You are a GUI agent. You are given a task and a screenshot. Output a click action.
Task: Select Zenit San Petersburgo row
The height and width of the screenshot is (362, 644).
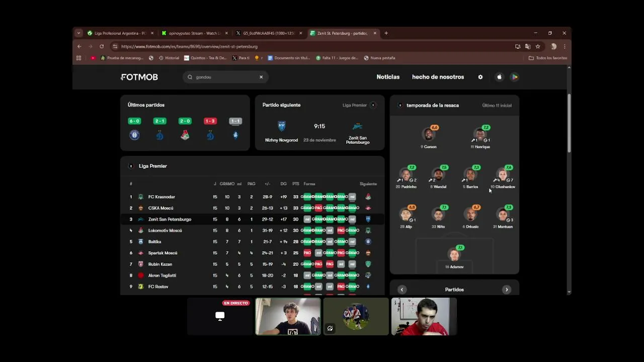(252, 219)
